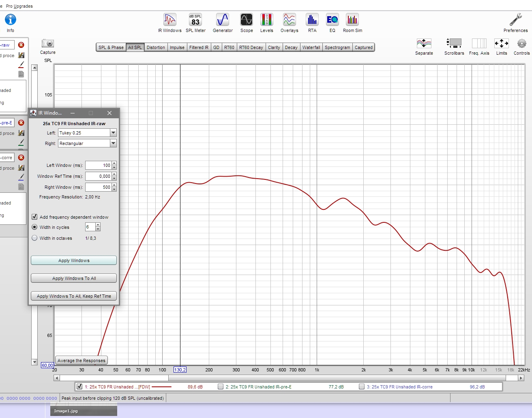Image resolution: width=532 pixels, height=418 pixels.
Task: Click Average the Responses button
Action: (82, 360)
